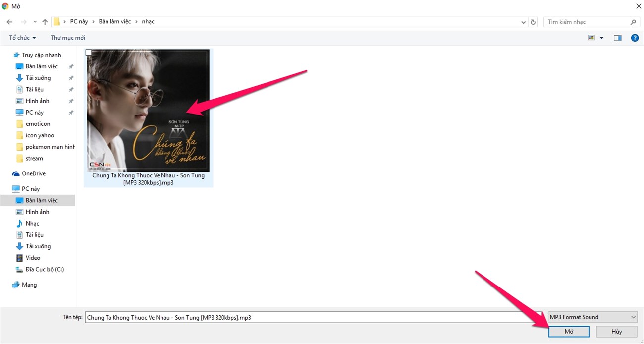Open the emoticon folder
This screenshot has width=644, height=344.
point(38,124)
